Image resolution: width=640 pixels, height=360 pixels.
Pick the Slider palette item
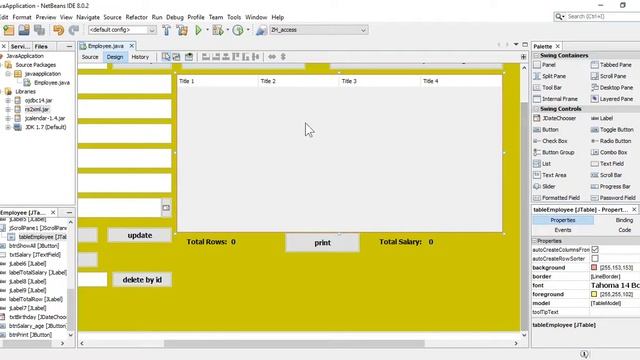tap(544, 187)
